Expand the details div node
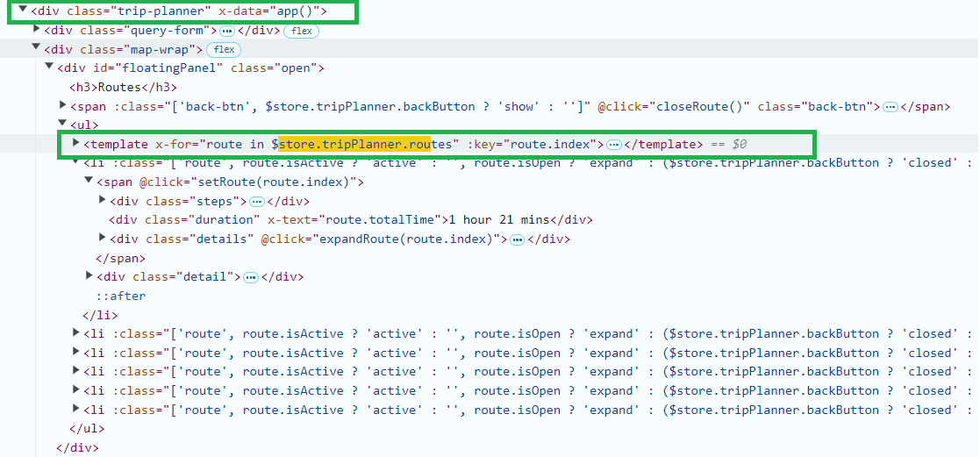 (x=103, y=239)
